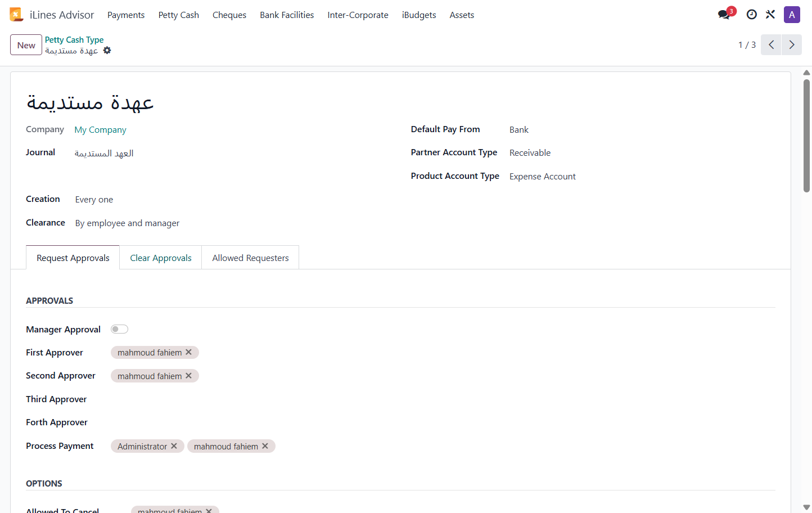812x513 pixels.
Task: Go to the previous record
Action: pyautogui.click(x=771, y=45)
